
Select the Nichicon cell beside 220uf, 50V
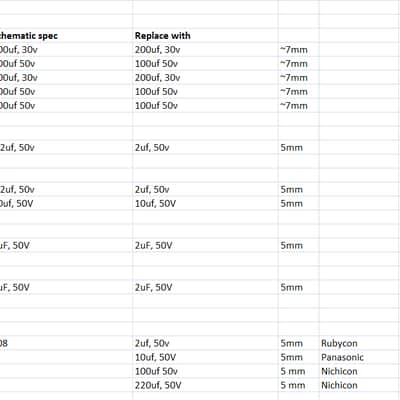click(x=360, y=385)
